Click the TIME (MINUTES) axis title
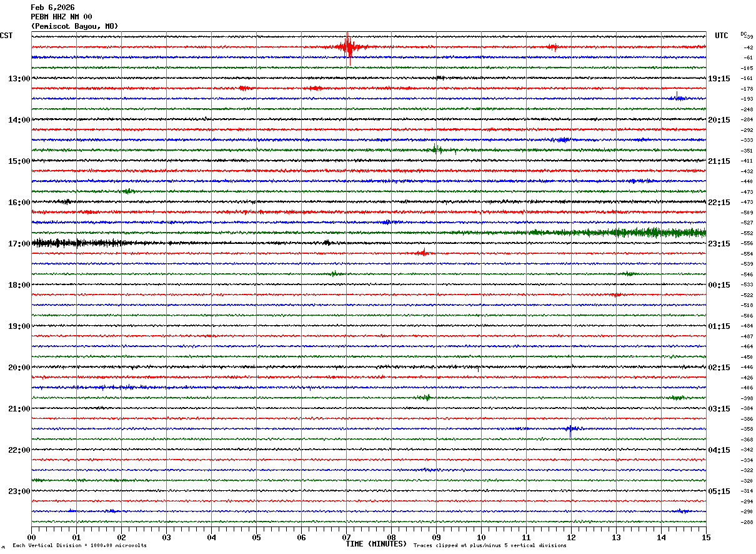The image size is (756, 554). (x=376, y=544)
